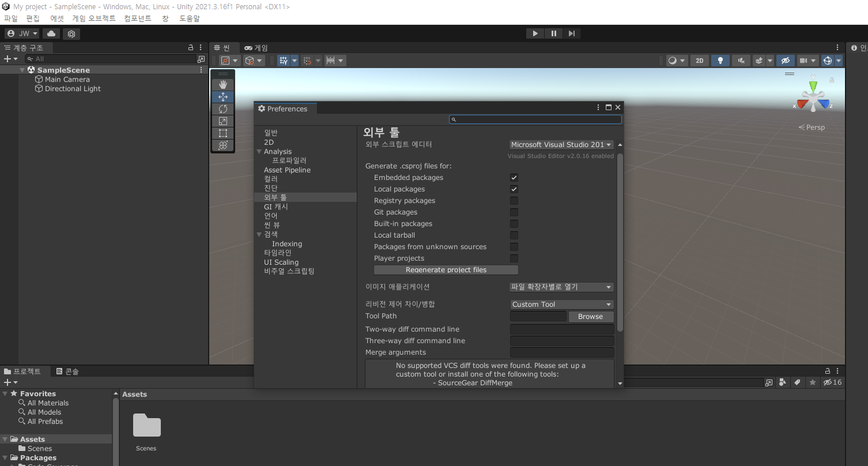
Task: Toggle grid snapping icon
Action: click(307, 60)
